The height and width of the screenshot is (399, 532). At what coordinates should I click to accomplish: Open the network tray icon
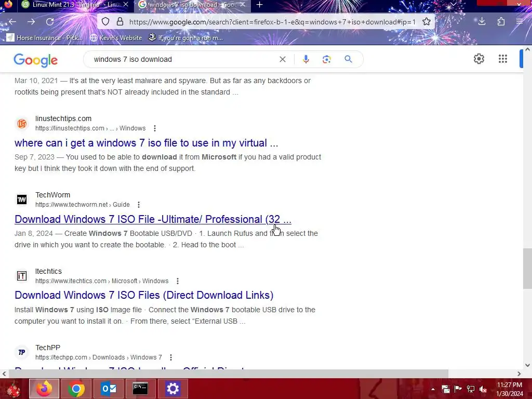pyautogui.click(x=471, y=389)
